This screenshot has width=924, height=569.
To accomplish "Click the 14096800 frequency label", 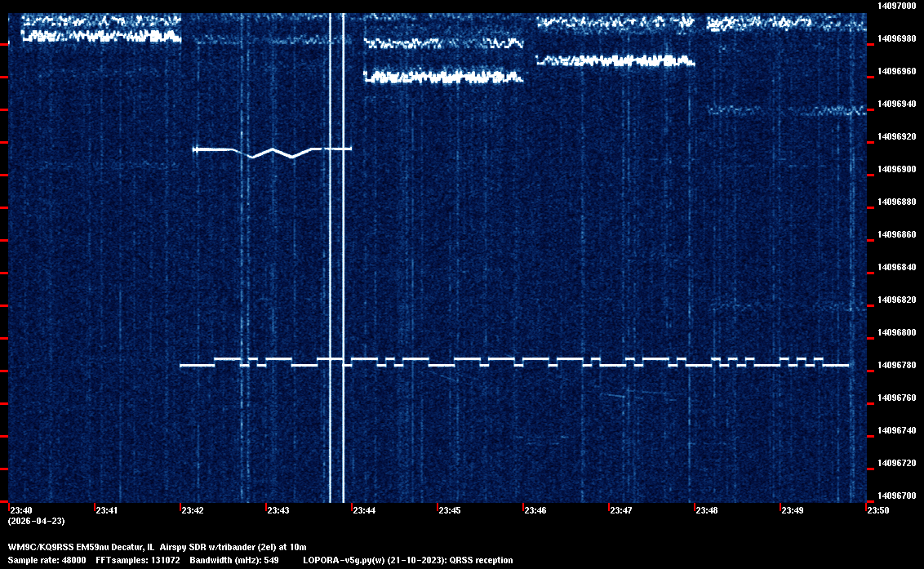I will click(x=895, y=332).
